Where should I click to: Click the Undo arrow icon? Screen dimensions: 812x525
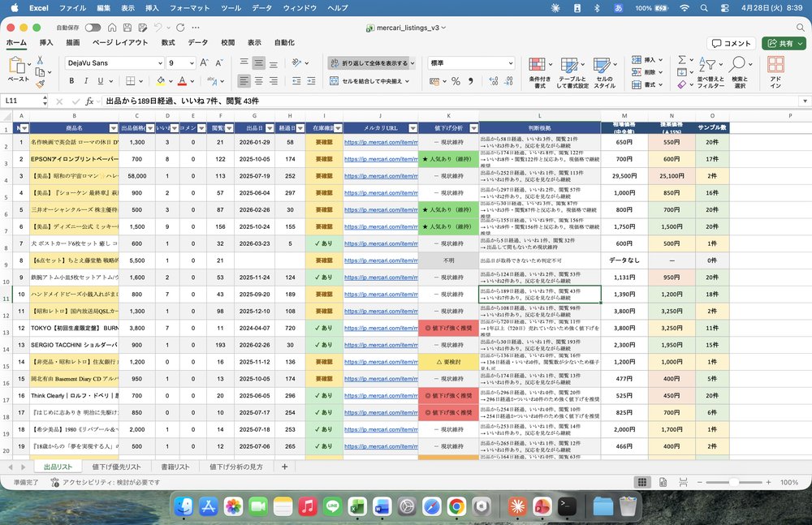click(158, 28)
